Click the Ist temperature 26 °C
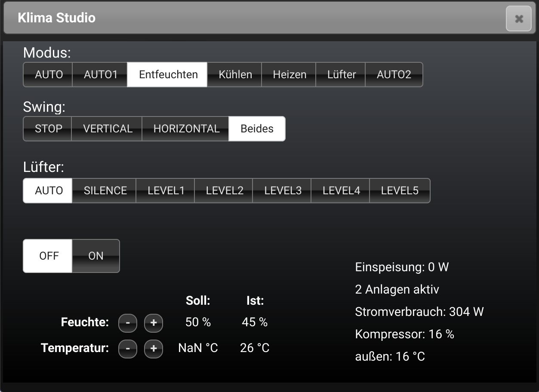 [x=255, y=348]
